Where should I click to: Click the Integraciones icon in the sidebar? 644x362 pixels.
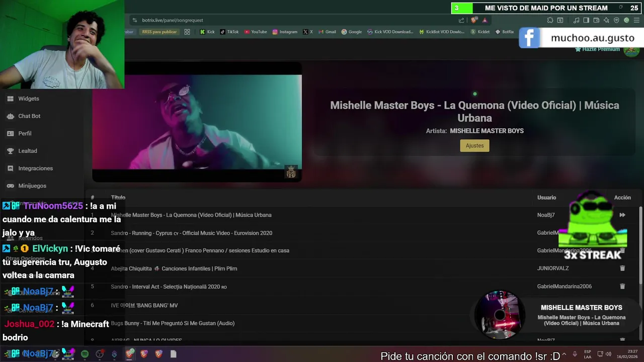click(10, 168)
